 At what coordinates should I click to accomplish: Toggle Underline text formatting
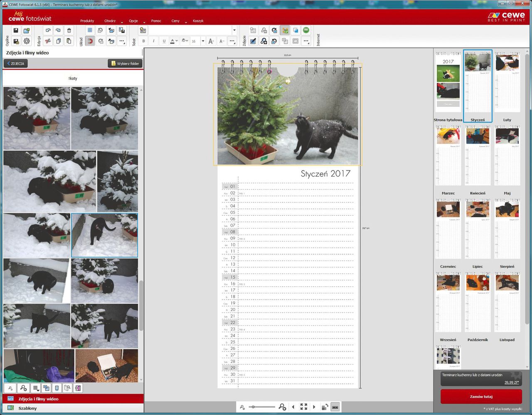tap(164, 41)
